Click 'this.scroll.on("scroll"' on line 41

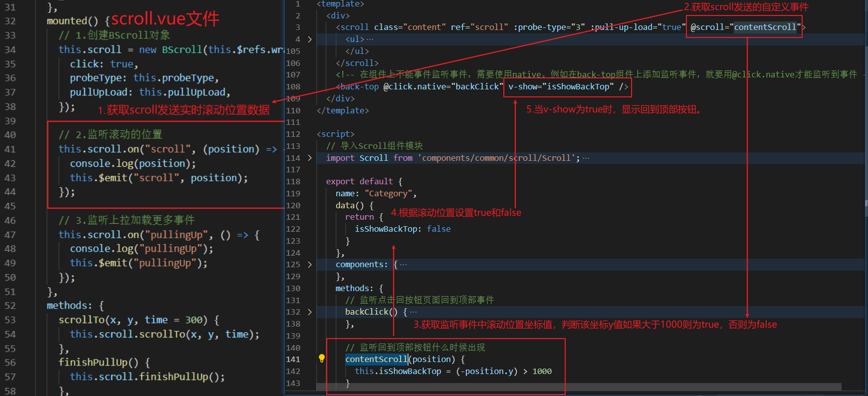tap(125, 149)
